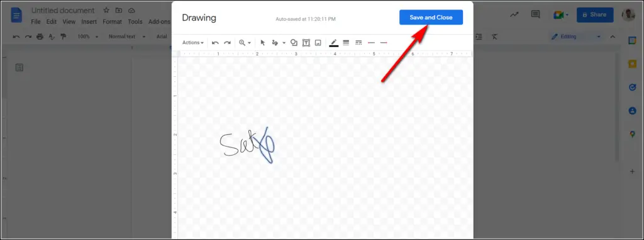This screenshot has height=240, width=644.
Task: Click the Share button
Action: [x=595, y=15]
